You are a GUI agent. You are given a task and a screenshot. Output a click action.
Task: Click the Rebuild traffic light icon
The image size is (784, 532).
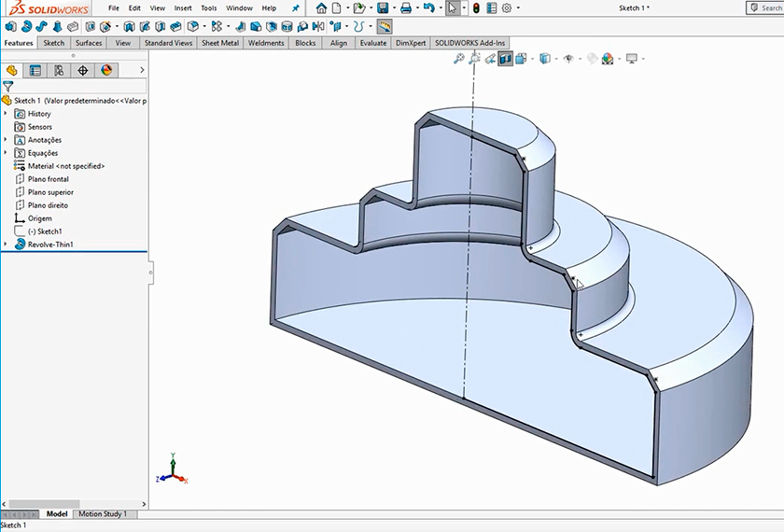click(475, 8)
